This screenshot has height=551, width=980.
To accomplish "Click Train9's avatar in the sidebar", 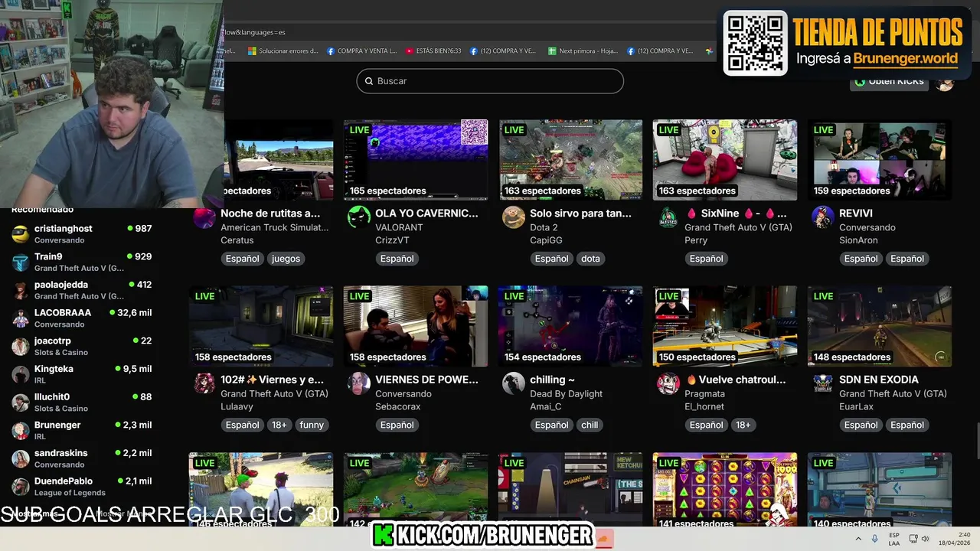I will [x=21, y=262].
